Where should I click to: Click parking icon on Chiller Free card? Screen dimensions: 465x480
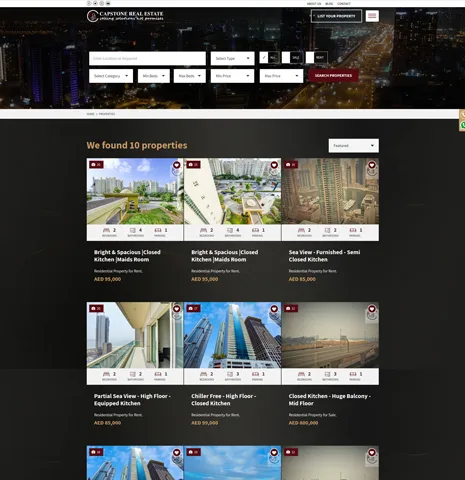click(x=255, y=374)
